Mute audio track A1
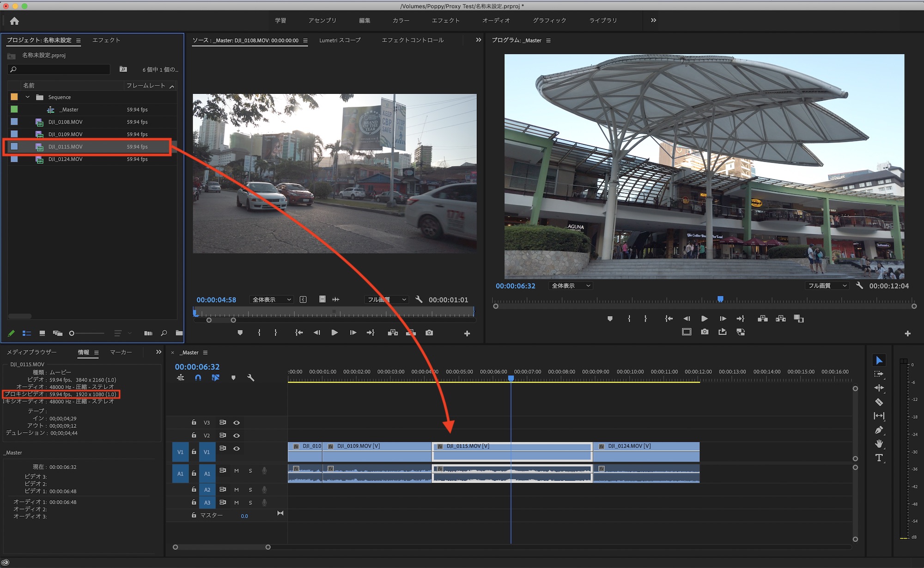This screenshot has width=924, height=568. point(237,471)
